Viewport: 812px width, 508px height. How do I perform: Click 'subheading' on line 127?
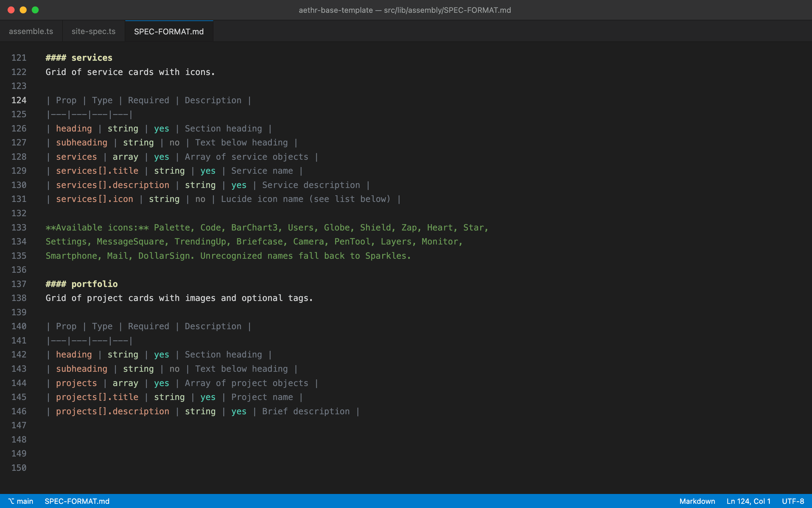[82, 142]
